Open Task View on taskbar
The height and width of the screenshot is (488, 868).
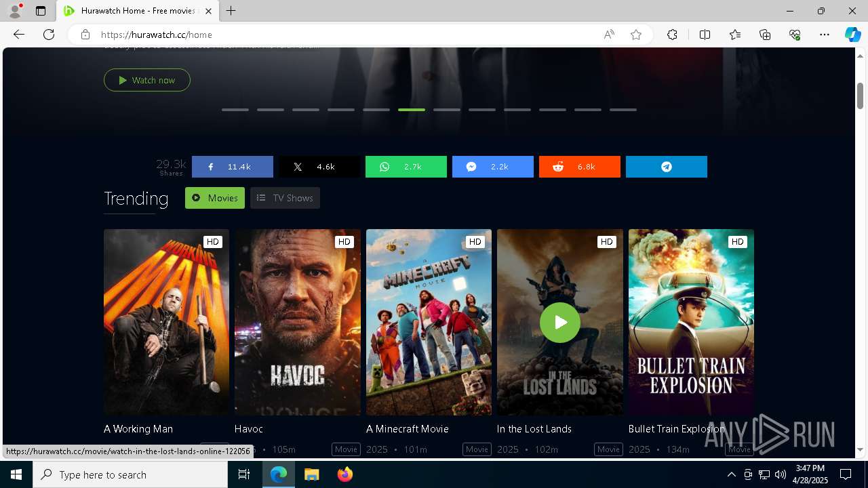[x=244, y=474]
